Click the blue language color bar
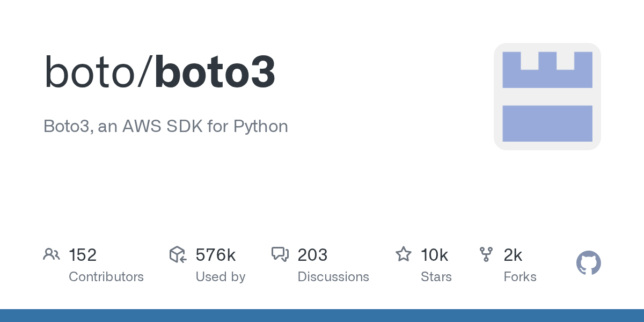The image size is (644, 322). (322, 316)
